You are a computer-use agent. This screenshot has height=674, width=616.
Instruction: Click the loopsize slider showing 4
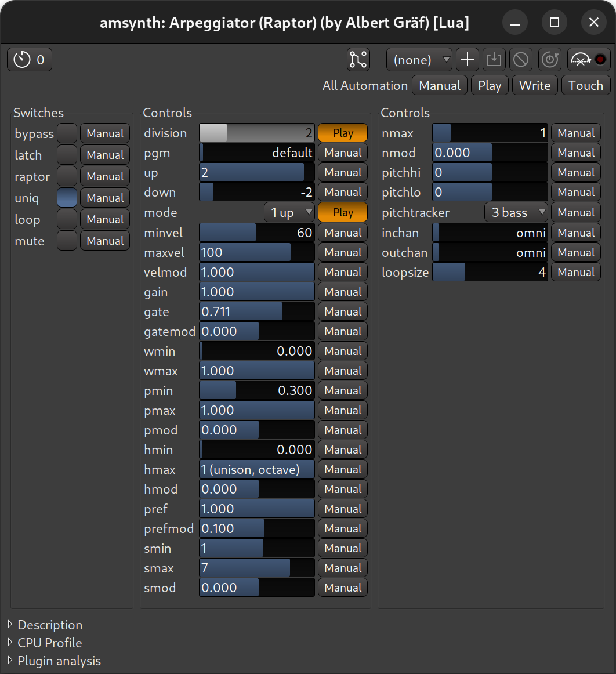pos(490,272)
